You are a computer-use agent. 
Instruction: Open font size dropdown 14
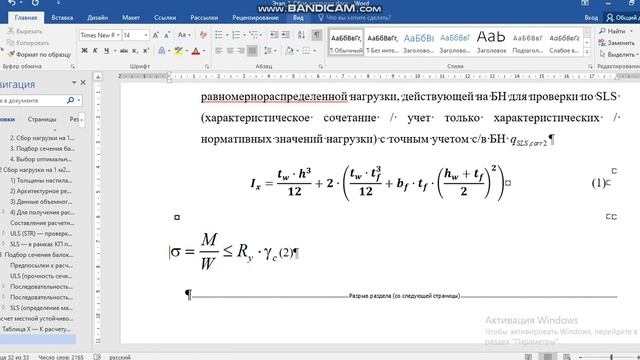pos(146,36)
